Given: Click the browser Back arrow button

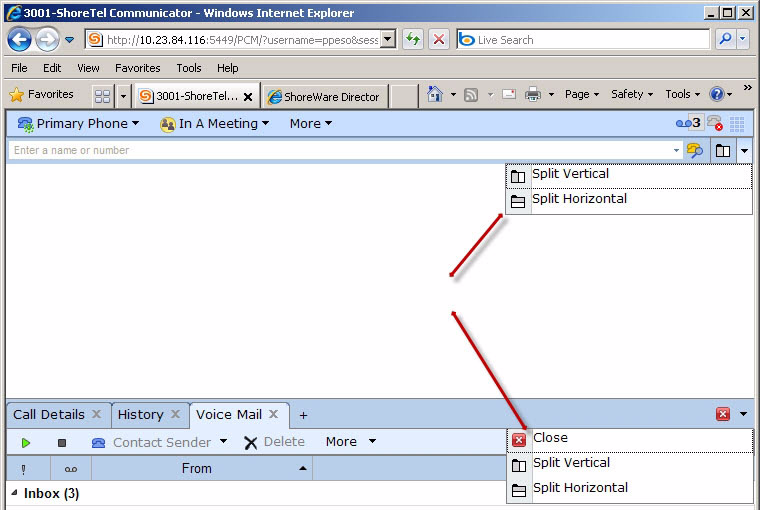Looking at the screenshot, I should [x=19, y=40].
